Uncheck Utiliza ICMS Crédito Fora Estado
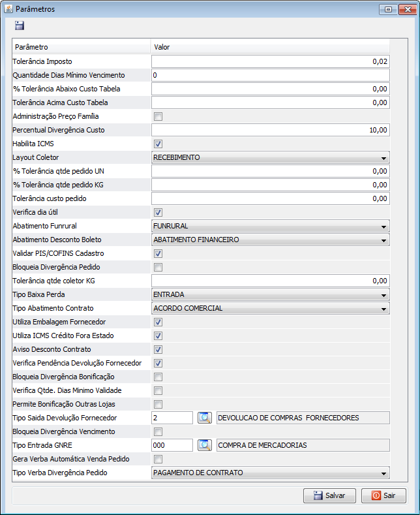This screenshot has width=420, height=515. (158, 336)
